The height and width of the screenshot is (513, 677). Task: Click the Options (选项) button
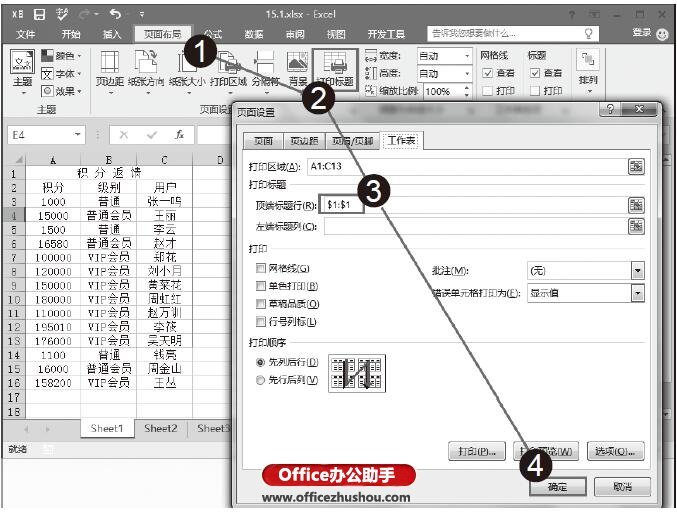pos(616,452)
